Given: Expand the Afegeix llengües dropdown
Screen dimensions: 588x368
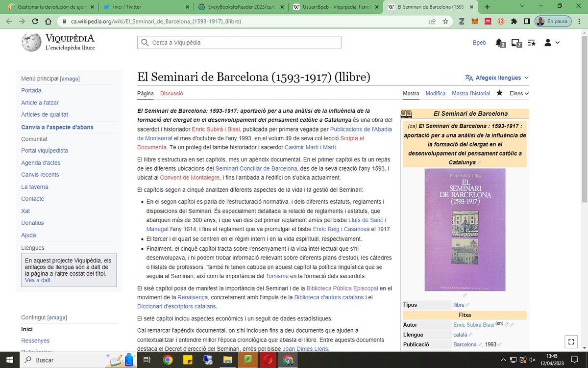Looking at the screenshot, I should [x=497, y=78].
